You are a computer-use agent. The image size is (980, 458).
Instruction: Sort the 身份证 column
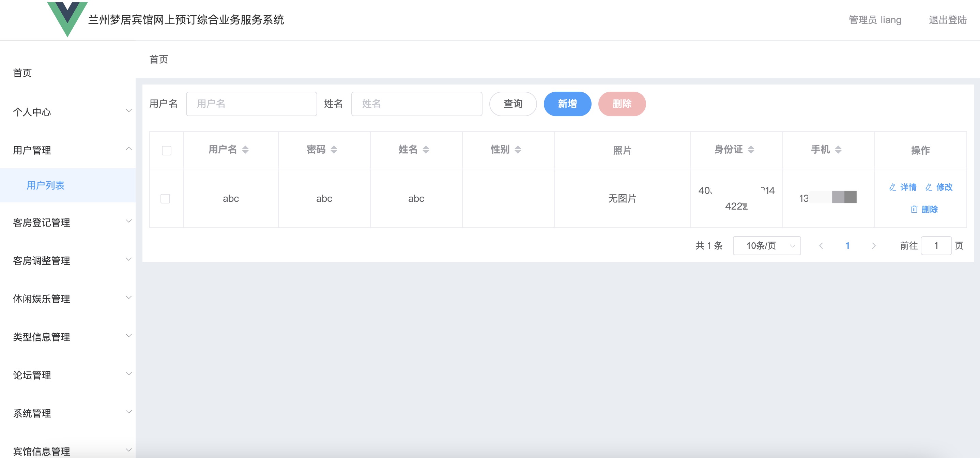pyautogui.click(x=751, y=150)
